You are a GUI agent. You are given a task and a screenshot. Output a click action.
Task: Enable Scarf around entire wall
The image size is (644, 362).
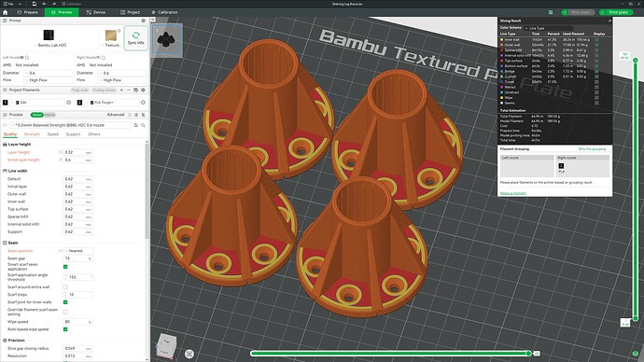point(65,286)
